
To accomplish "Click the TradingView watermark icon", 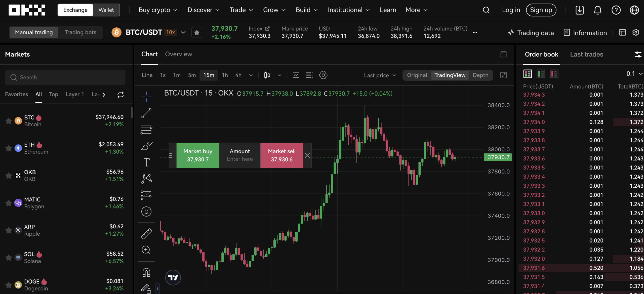I will click(173, 277).
